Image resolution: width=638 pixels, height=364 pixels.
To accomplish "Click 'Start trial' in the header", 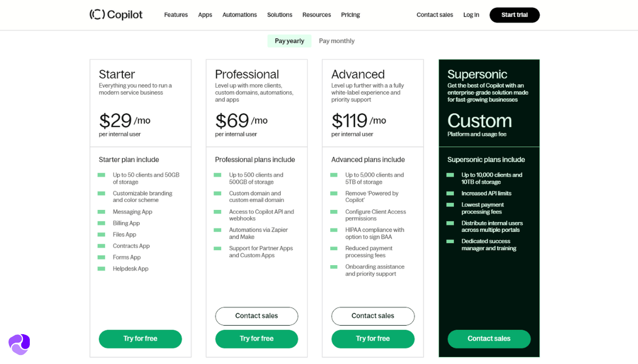I will click(514, 15).
